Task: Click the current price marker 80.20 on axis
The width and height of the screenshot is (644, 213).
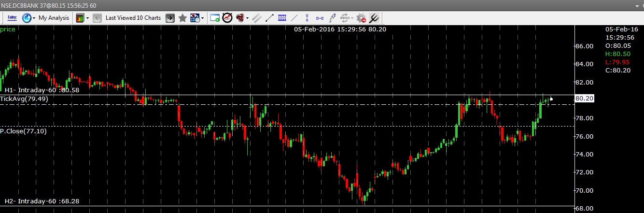Action: coord(584,98)
